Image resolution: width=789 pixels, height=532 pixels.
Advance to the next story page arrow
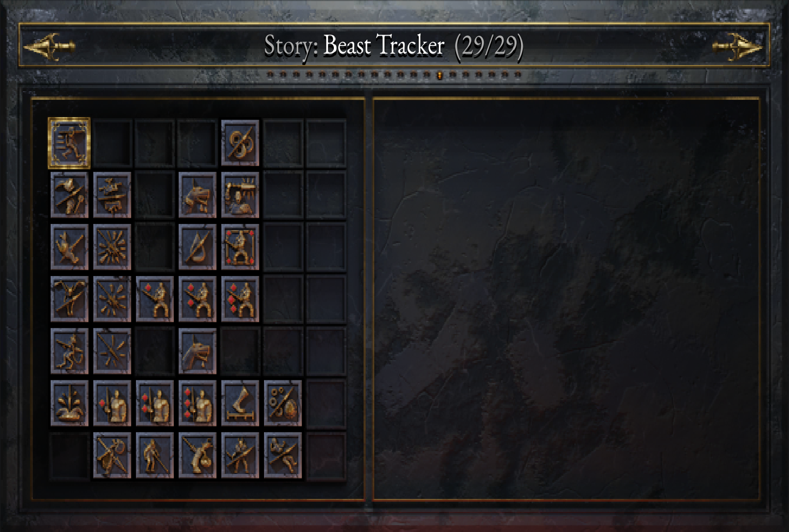pyautogui.click(x=737, y=47)
